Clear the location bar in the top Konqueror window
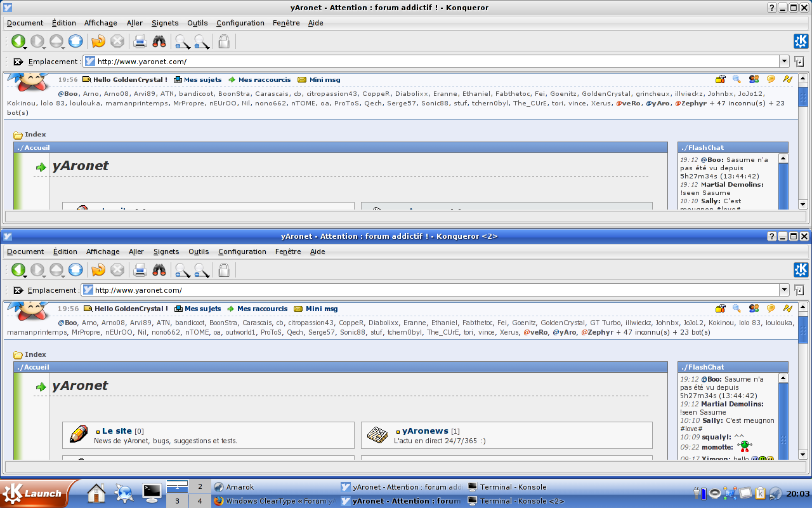 [x=18, y=62]
